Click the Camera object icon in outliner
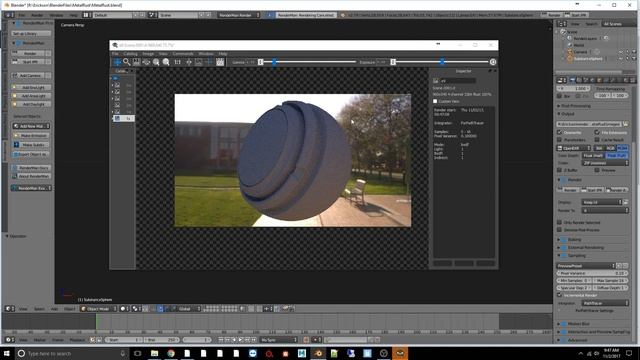This screenshot has width=640, height=360. [x=570, y=52]
